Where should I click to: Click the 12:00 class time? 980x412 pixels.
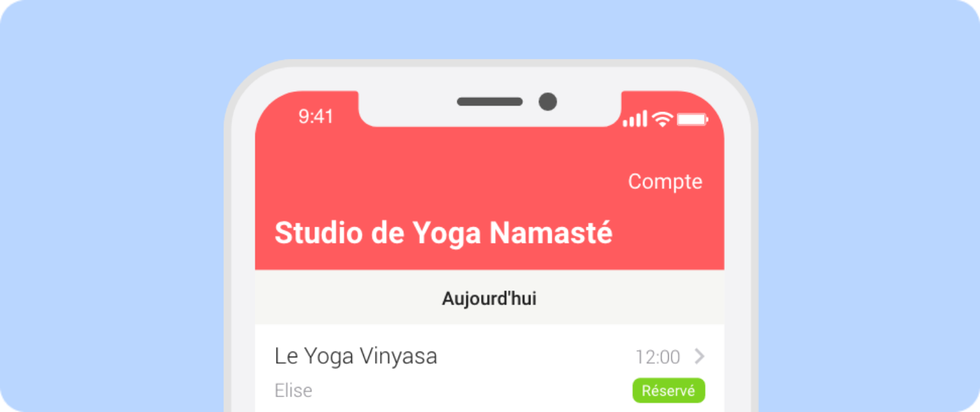658,357
